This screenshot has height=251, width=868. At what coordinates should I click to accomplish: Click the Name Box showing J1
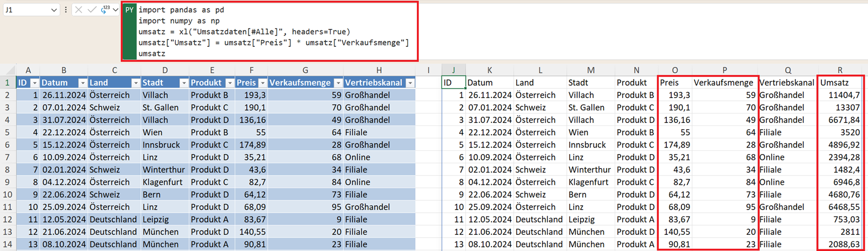[26, 10]
